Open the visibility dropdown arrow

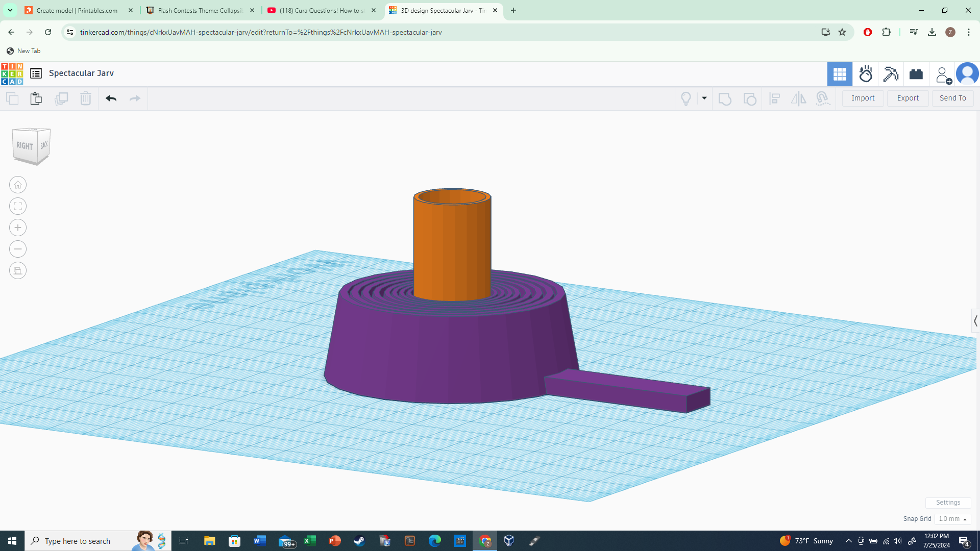coord(704,98)
